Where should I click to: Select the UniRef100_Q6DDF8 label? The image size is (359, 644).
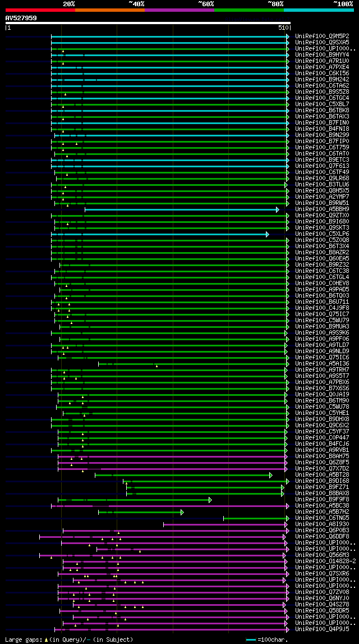coord(322,537)
